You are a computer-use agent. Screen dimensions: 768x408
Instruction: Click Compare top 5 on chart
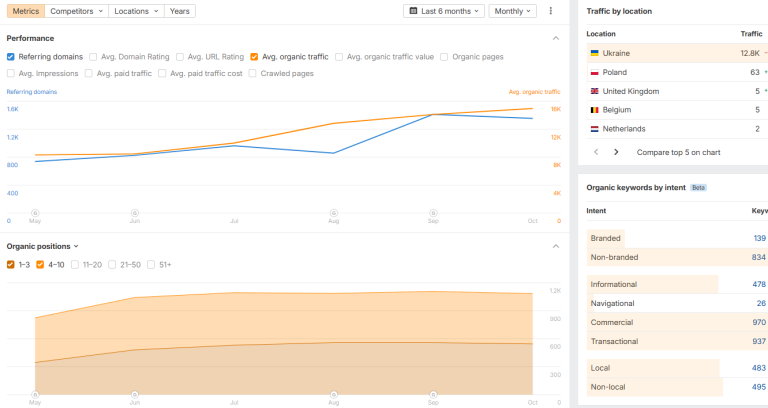[678, 152]
